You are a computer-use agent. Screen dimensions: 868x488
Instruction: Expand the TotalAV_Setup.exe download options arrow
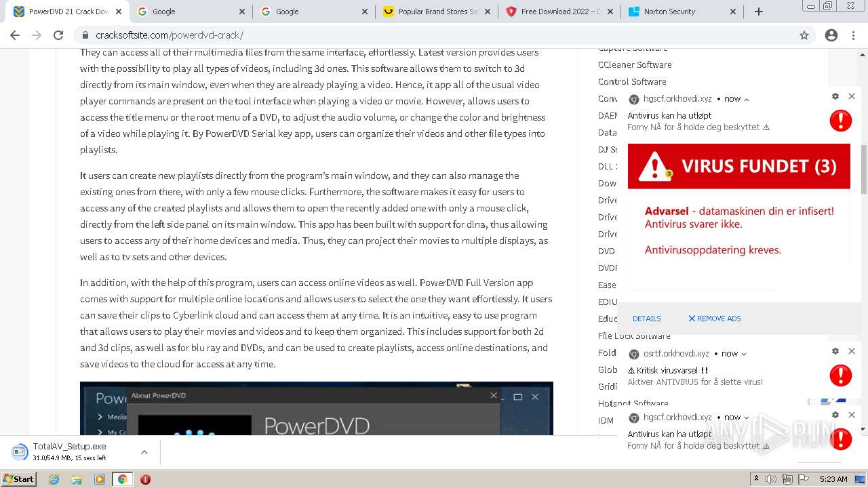(x=144, y=452)
